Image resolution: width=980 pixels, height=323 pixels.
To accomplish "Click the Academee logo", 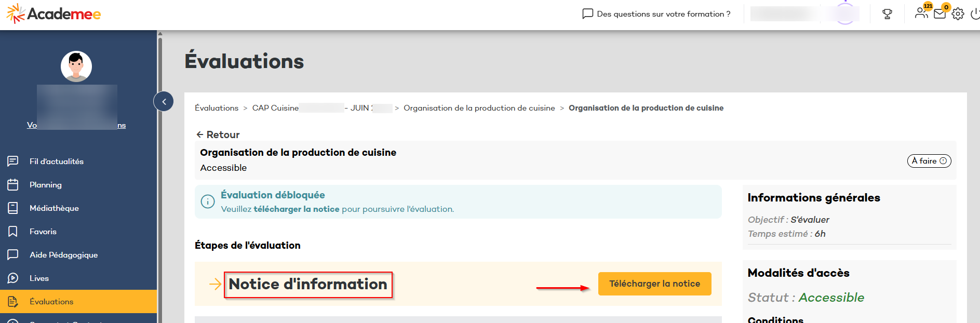I will pyautogui.click(x=54, y=14).
